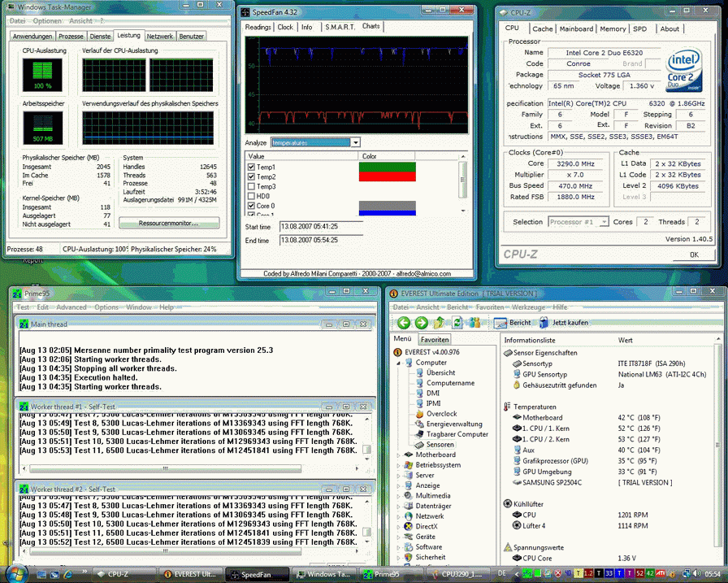Switch to Prozesse tab in Task Manager
The image size is (728, 583).
(x=71, y=37)
